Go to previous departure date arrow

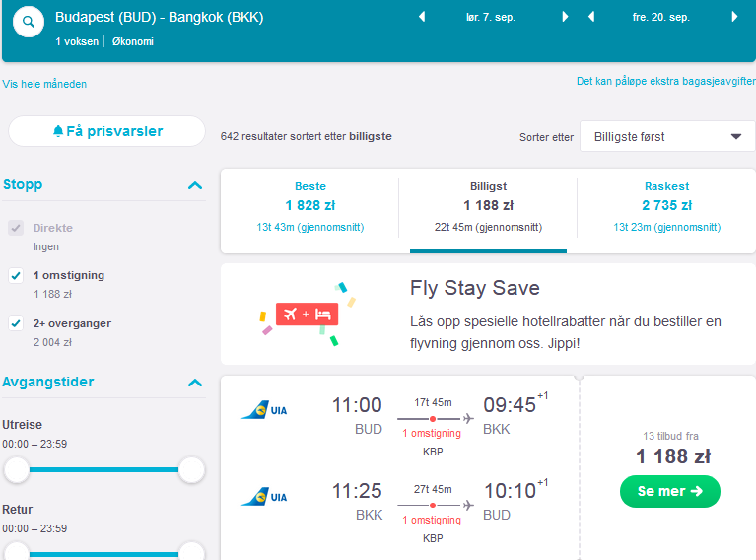pyautogui.click(x=422, y=17)
